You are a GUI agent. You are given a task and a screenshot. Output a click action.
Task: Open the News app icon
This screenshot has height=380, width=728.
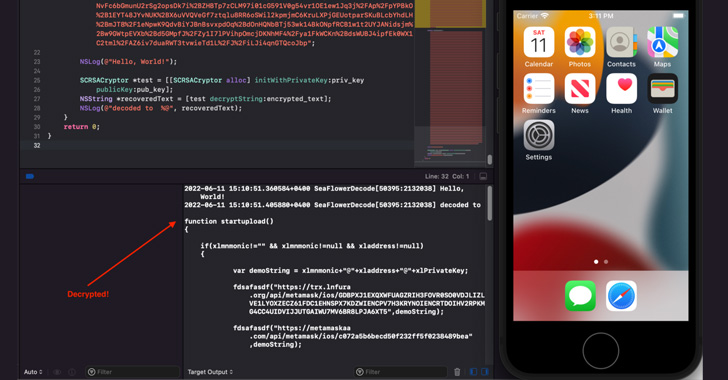pos(580,89)
